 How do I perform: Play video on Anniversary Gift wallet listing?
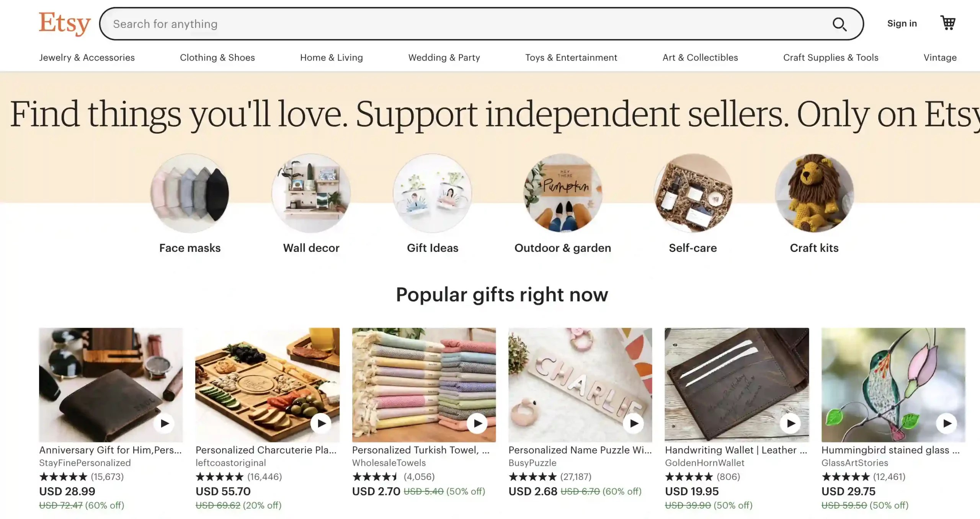165,423
